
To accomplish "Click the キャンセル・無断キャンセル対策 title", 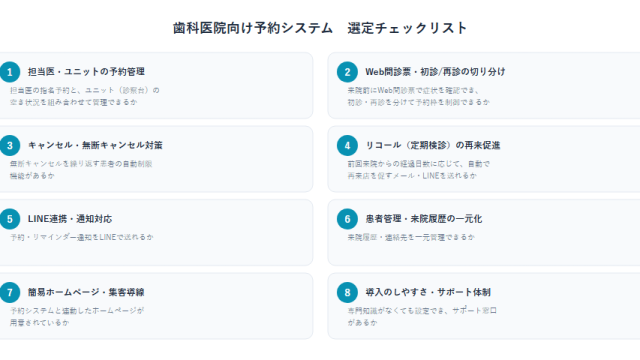I will point(95,145).
